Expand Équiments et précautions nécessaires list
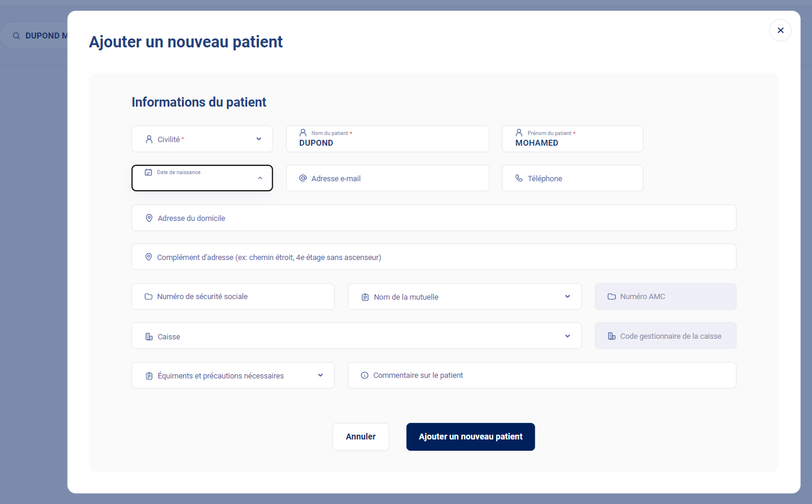 [320, 375]
